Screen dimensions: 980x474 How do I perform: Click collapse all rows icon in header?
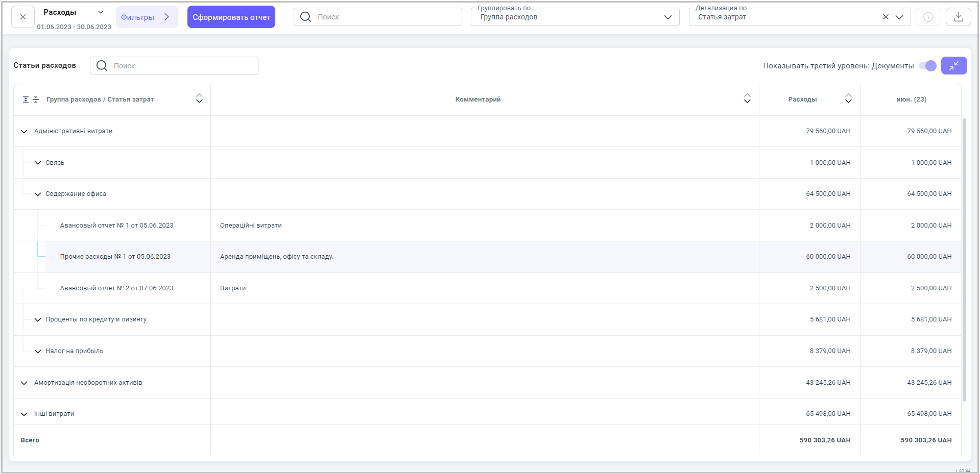(36, 99)
